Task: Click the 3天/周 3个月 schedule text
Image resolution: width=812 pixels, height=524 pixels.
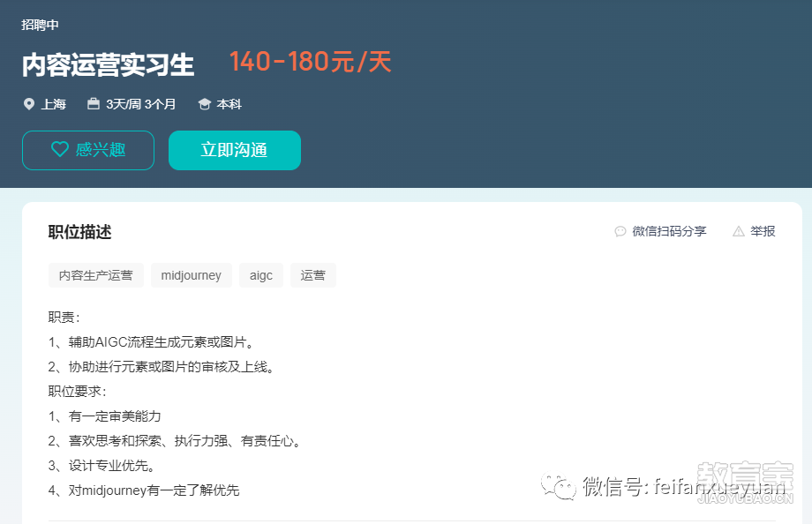Action: click(x=141, y=104)
